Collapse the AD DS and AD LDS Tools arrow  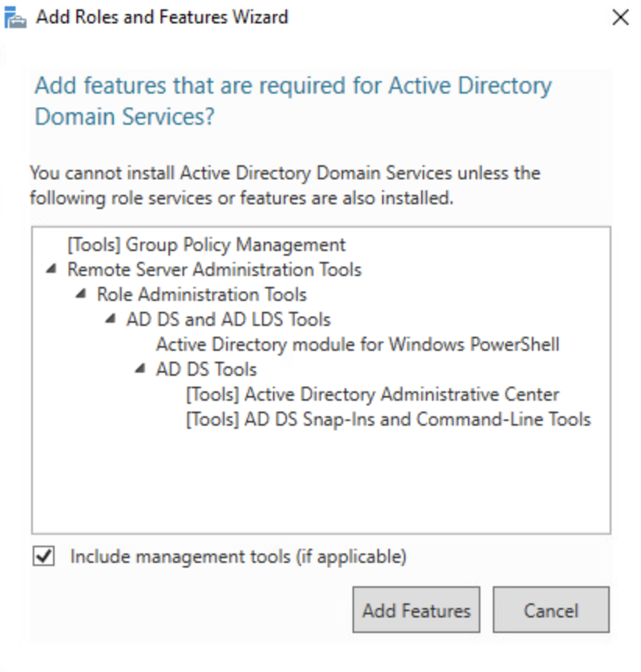point(111,320)
